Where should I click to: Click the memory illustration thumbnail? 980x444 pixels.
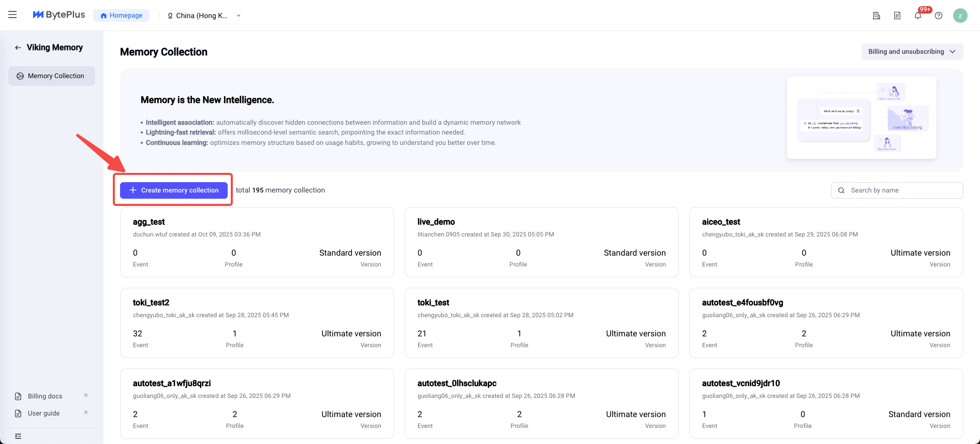pos(862,118)
